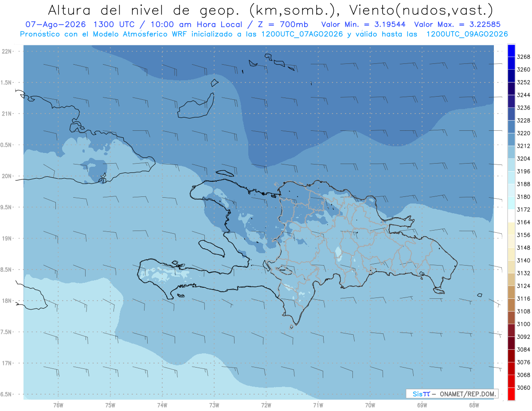532x411 pixels.
Task: Click the 'ONAMET/REP.DOM.' credit label
Action: click(x=467, y=394)
